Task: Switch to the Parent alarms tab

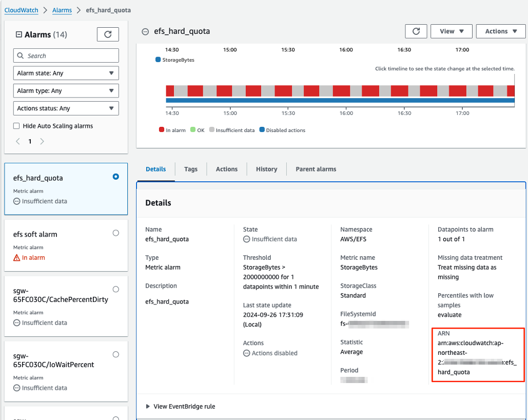Action: tap(316, 169)
